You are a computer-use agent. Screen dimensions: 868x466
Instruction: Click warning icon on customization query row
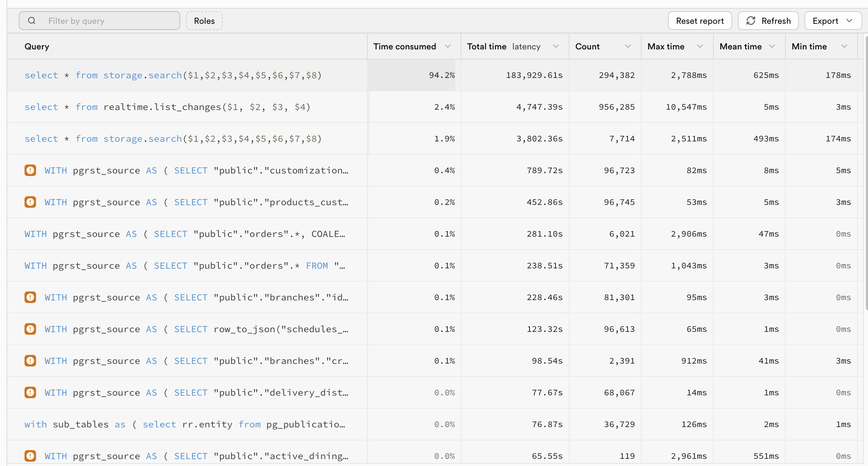[30, 170]
